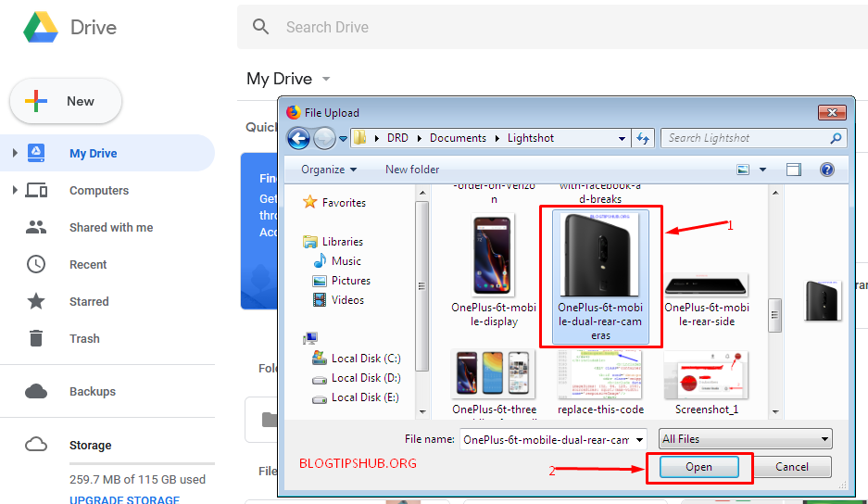Viewport: 868px width, 504px height.
Task: Click the Backups cloud icon
Action: coord(36,391)
